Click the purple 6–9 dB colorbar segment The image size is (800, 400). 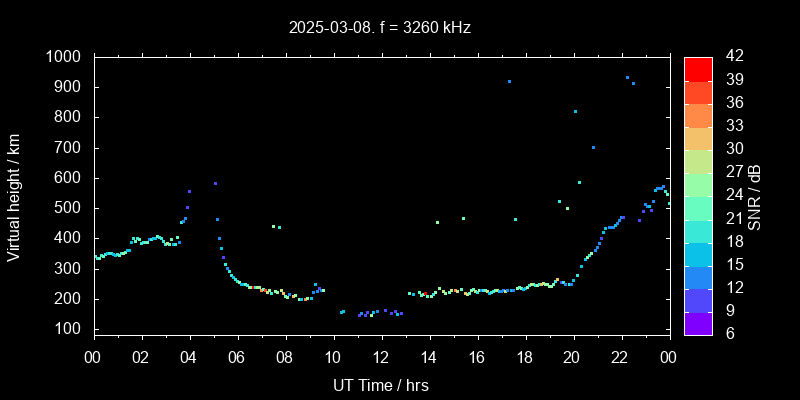click(x=698, y=322)
